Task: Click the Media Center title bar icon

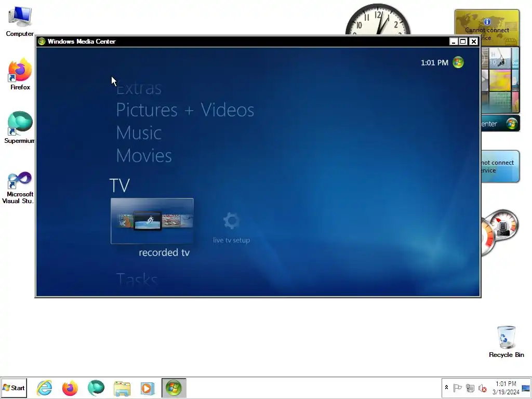Action: pyautogui.click(x=42, y=42)
